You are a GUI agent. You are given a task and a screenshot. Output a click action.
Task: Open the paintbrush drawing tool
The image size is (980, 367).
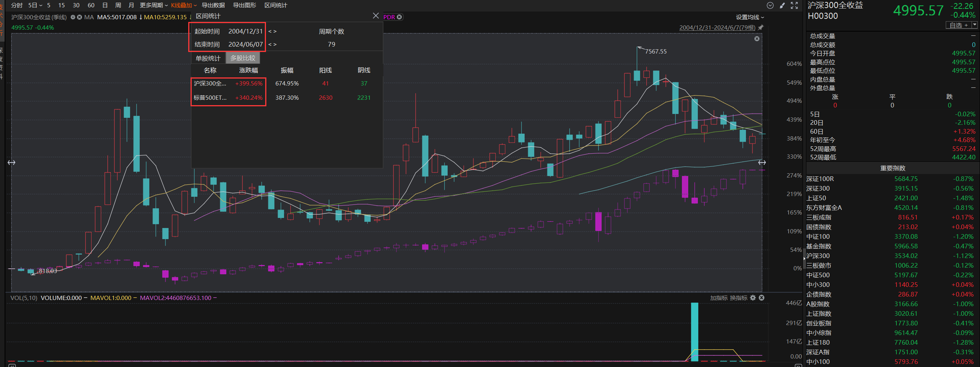782,5
